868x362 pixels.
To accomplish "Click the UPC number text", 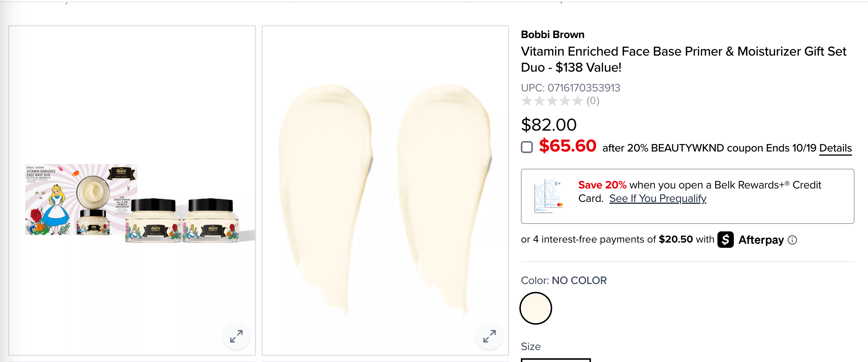I will tap(570, 88).
